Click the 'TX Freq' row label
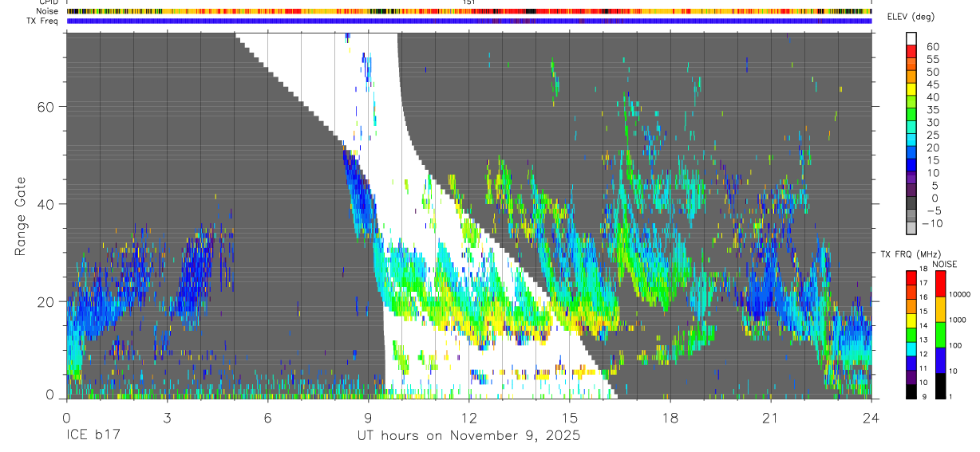980x452 pixels. 43,21
